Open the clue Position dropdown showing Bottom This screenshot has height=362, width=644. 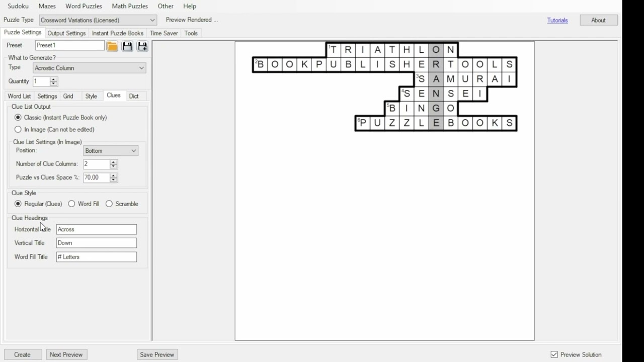tap(133, 150)
